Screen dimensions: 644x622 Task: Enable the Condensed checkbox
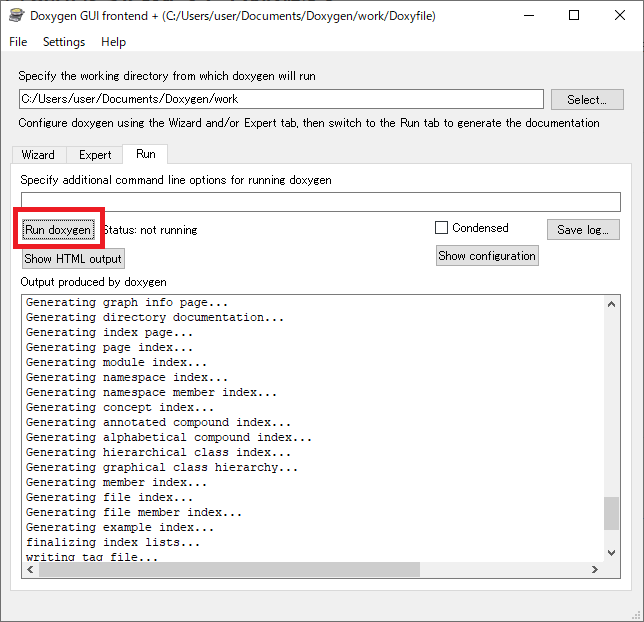(442, 228)
